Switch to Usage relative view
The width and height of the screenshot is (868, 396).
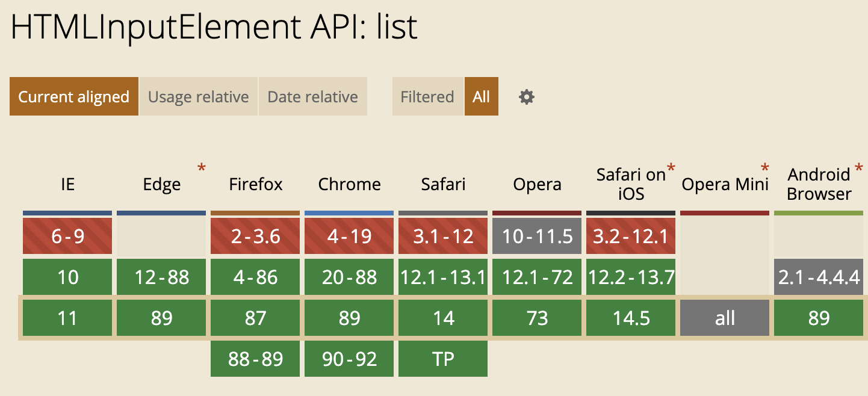pos(199,96)
